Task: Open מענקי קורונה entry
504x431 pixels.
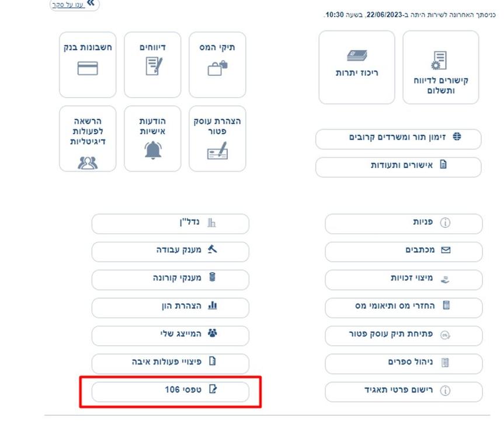Action: click(171, 280)
